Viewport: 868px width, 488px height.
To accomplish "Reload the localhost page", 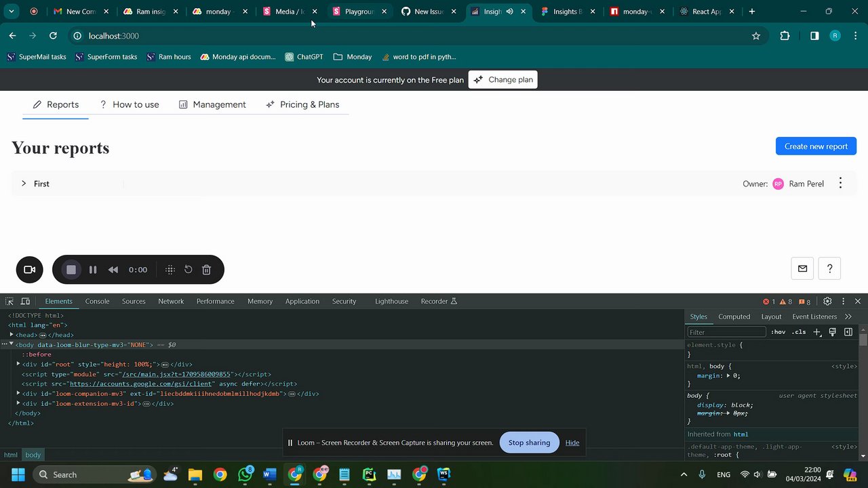I will click(53, 36).
